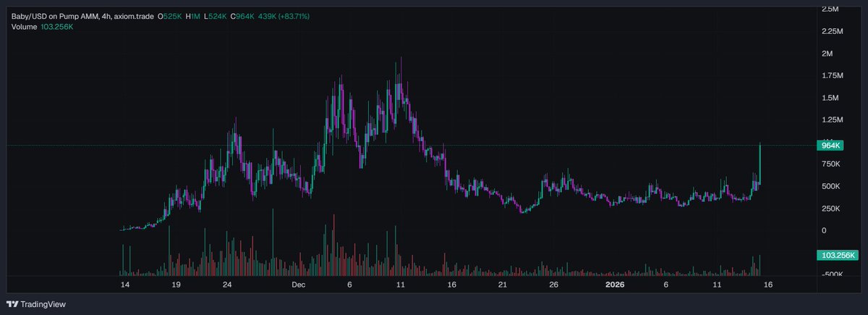The image size is (868, 315).
Task: Select the close value C964K
Action: click(242, 16)
